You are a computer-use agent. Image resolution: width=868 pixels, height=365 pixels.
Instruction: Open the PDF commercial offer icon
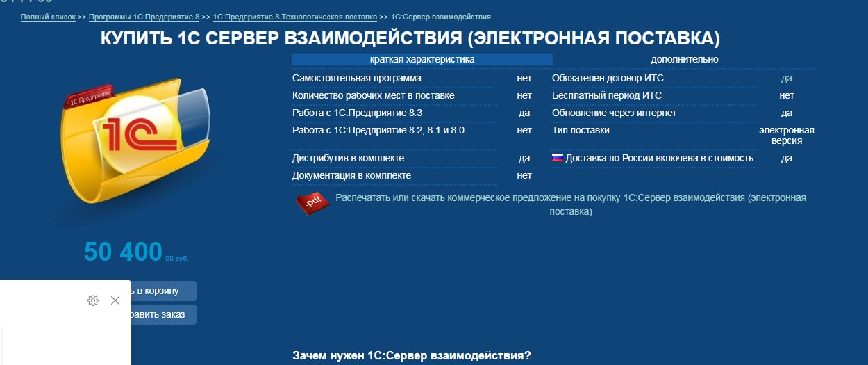[312, 202]
